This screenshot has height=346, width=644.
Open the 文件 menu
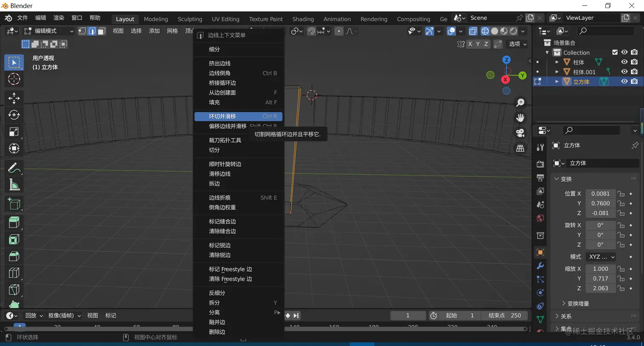click(x=23, y=18)
